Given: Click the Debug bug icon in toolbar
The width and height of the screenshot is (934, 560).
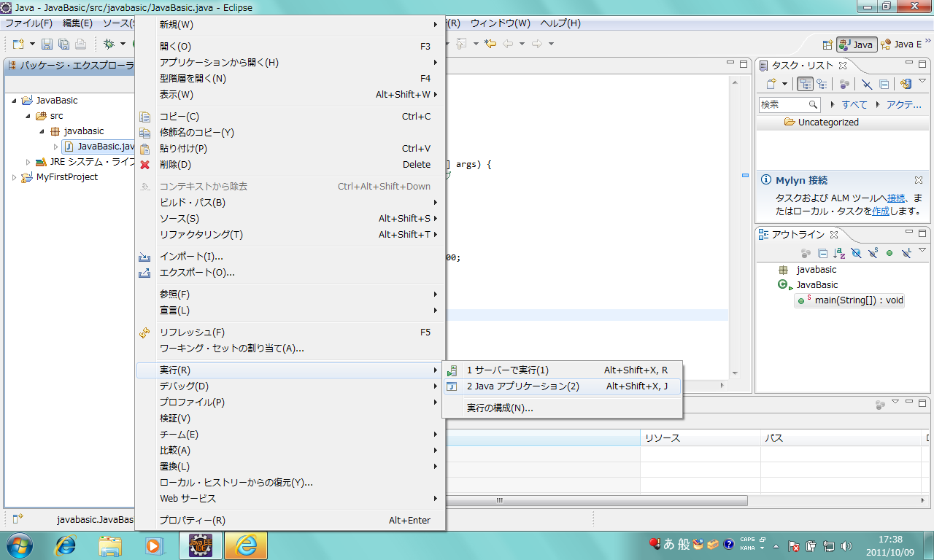Looking at the screenshot, I should point(109,44).
